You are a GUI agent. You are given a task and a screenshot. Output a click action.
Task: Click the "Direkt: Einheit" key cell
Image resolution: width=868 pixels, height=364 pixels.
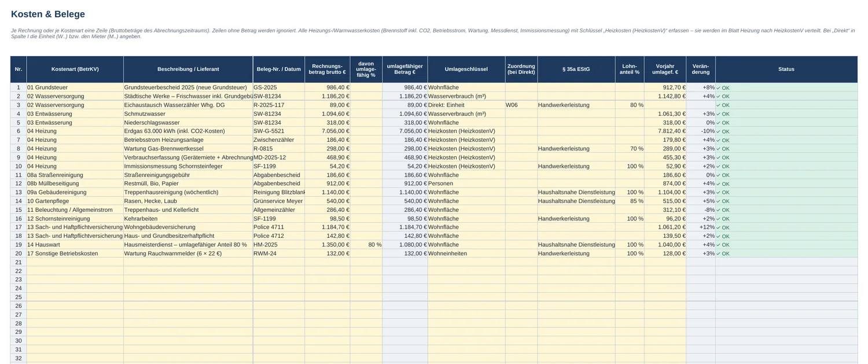(466, 105)
